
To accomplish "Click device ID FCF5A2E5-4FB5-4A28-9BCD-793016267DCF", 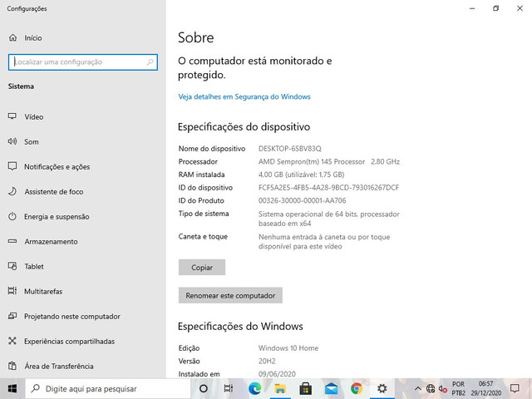I will pos(329,188).
